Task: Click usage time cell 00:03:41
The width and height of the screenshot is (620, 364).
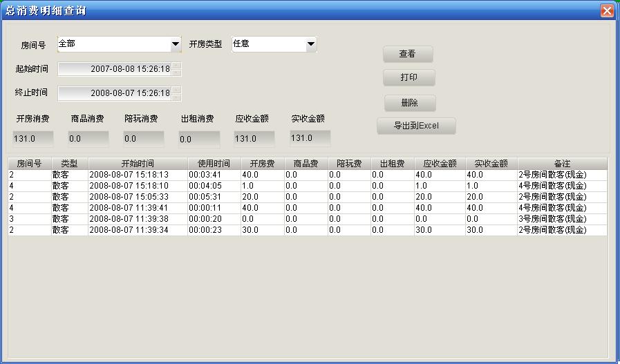Action: (214, 175)
